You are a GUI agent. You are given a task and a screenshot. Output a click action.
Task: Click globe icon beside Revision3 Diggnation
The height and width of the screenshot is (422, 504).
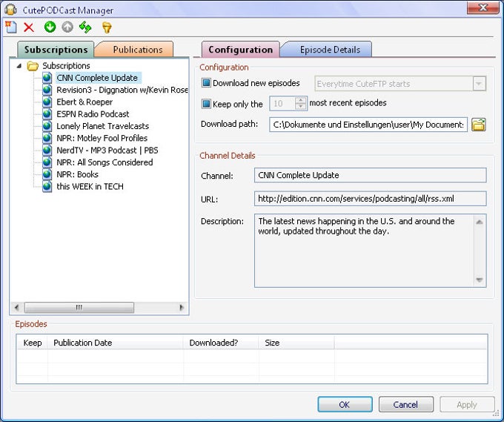tap(47, 90)
